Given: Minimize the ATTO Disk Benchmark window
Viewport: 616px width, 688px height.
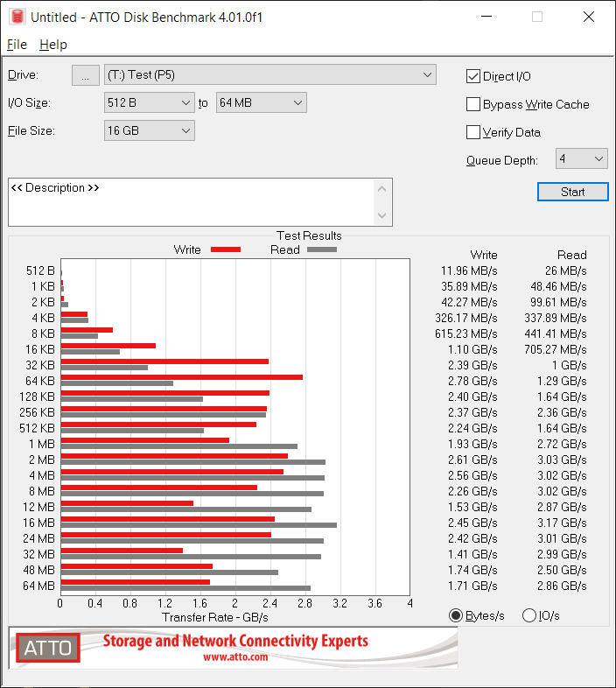Looking at the screenshot, I should (x=486, y=17).
